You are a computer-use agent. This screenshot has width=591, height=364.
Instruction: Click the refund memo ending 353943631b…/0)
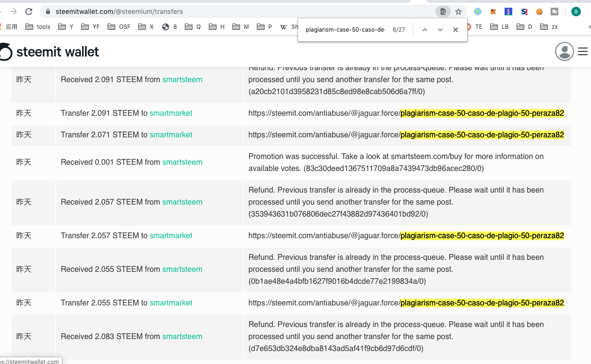(x=396, y=202)
